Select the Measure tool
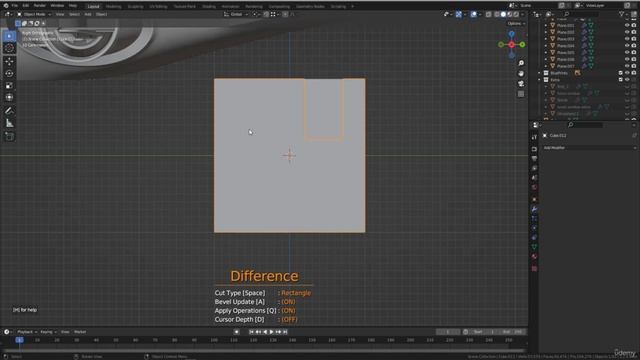Image resolution: width=640 pixels, height=360 pixels. 9,123
